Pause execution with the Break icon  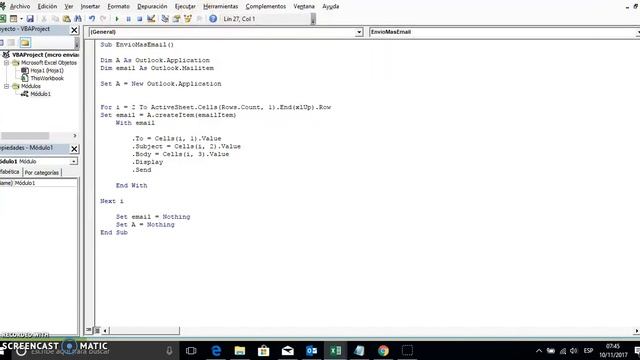pyautogui.click(x=128, y=19)
